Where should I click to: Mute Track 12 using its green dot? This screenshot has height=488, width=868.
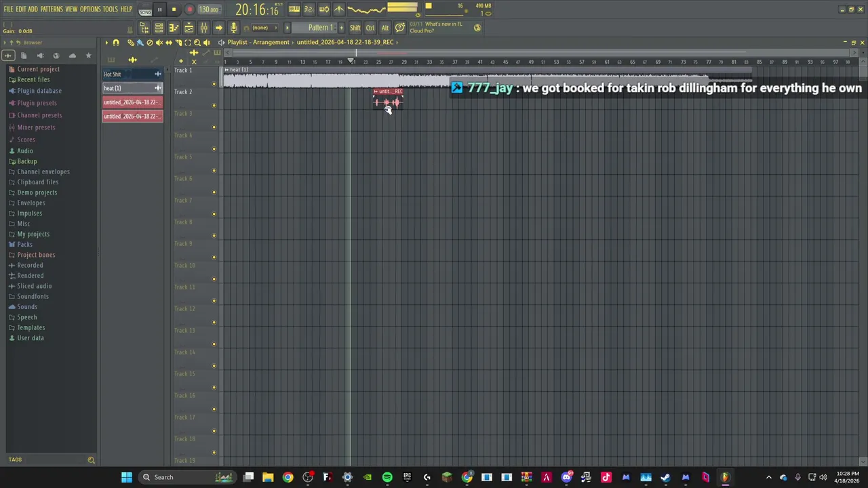[214, 323]
